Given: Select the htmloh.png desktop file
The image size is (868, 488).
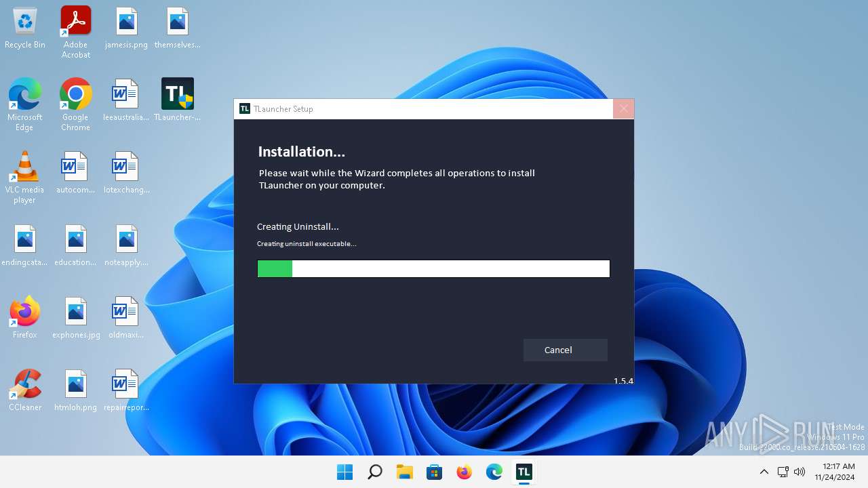Looking at the screenshot, I should click(x=76, y=391).
